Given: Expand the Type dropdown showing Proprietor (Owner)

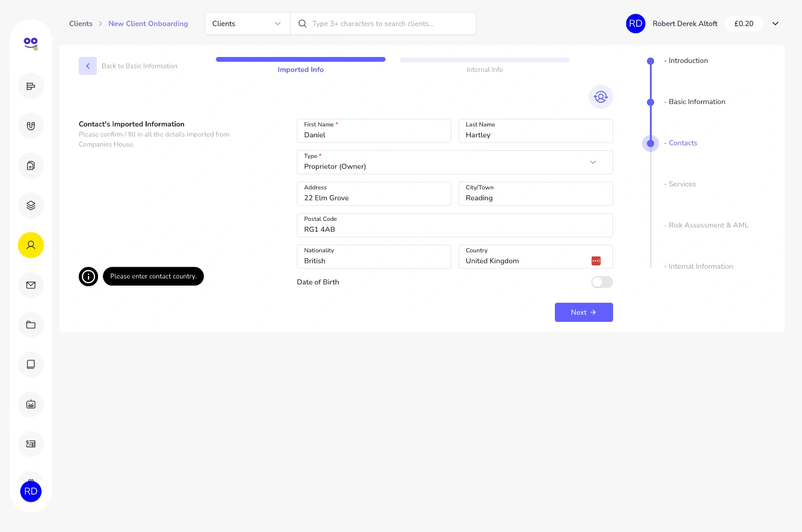Looking at the screenshot, I should pos(454,162).
